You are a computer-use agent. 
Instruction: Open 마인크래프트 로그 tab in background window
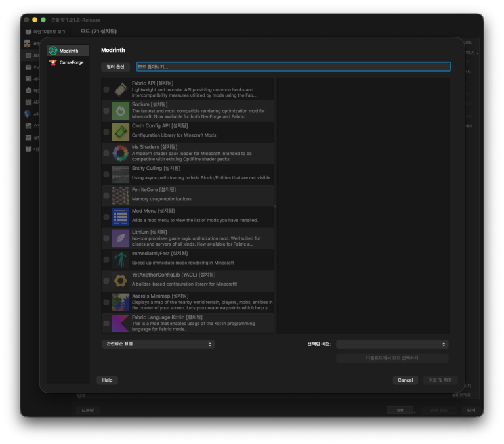[x=46, y=32]
